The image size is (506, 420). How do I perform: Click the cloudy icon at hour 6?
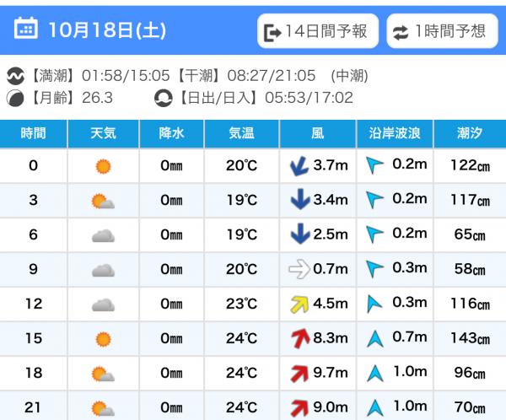103,235
